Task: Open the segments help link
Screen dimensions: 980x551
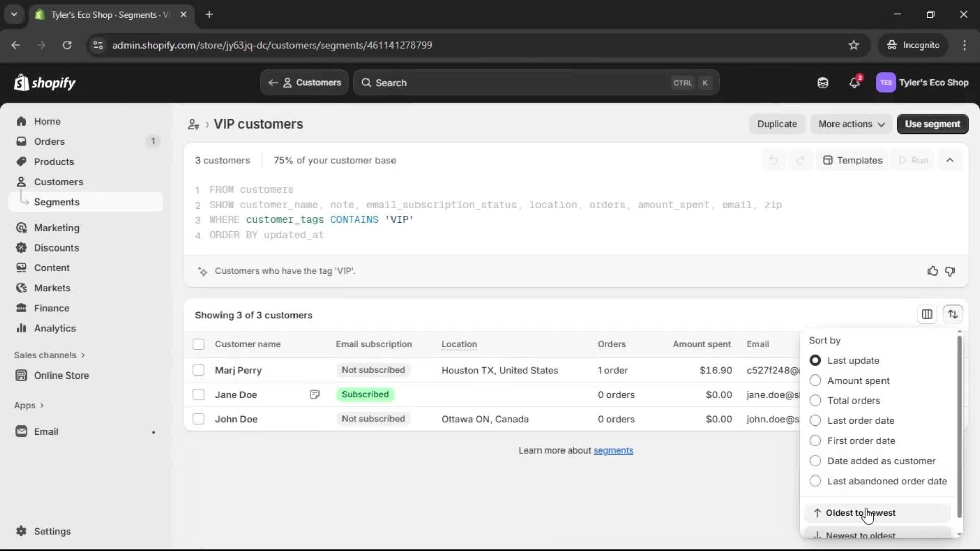Action: [613, 450]
